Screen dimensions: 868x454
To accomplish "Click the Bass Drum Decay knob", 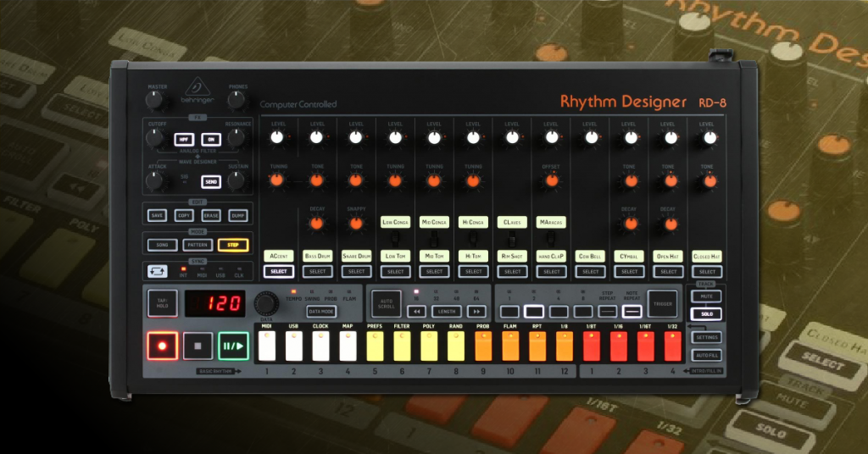I will (x=316, y=224).
